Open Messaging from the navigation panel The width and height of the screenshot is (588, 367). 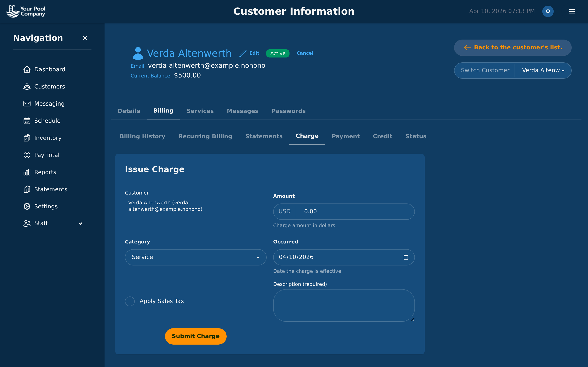point(27,104)
